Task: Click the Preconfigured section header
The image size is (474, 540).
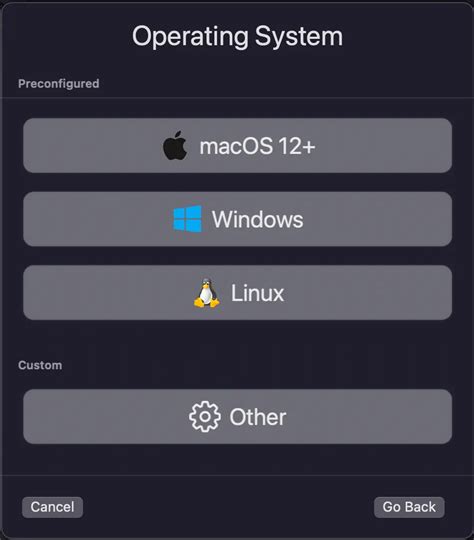Action: click(59, 84)
